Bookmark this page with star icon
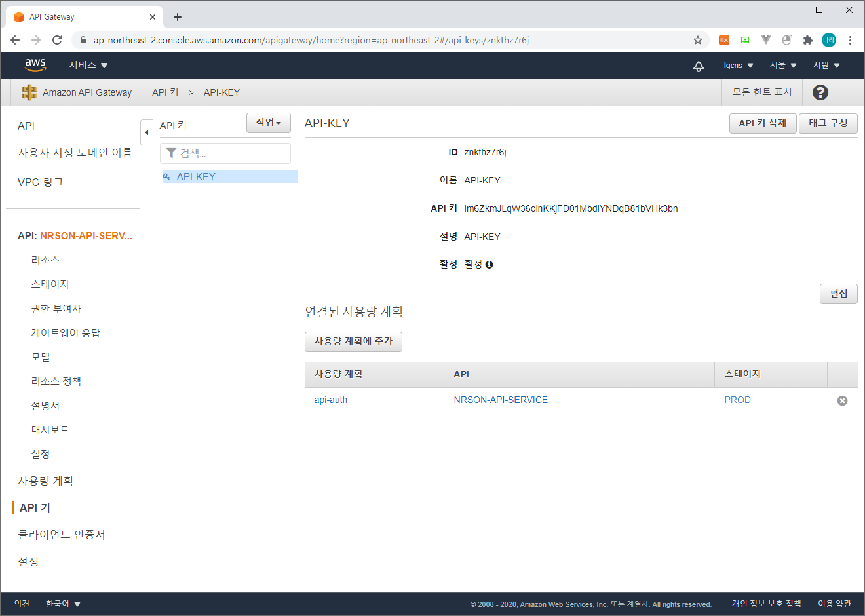 point(698,40)
